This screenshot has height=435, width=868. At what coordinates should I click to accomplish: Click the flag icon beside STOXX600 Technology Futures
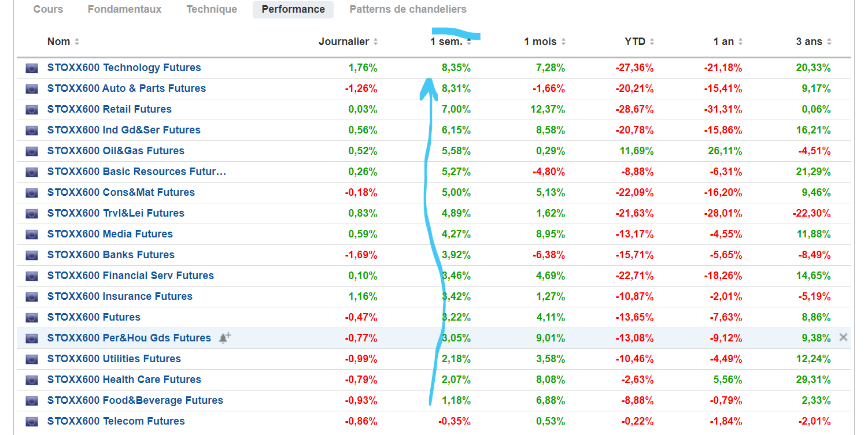coord(32,68)
